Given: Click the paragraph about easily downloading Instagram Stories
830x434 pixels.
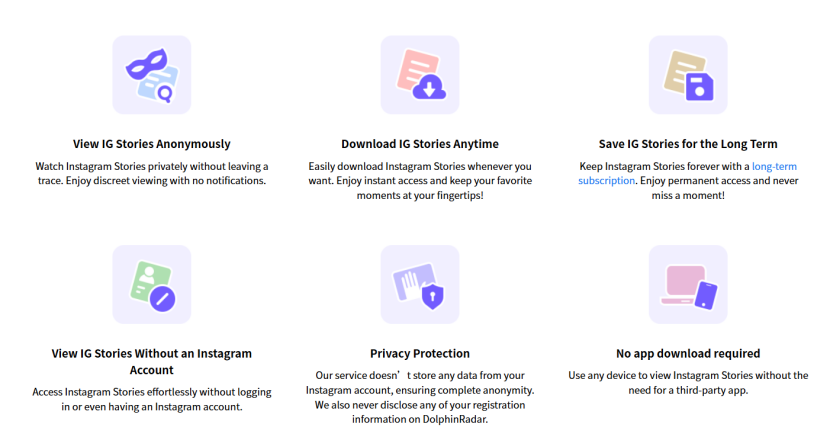Looking at the screenshot, I should [x=420, y=181].
